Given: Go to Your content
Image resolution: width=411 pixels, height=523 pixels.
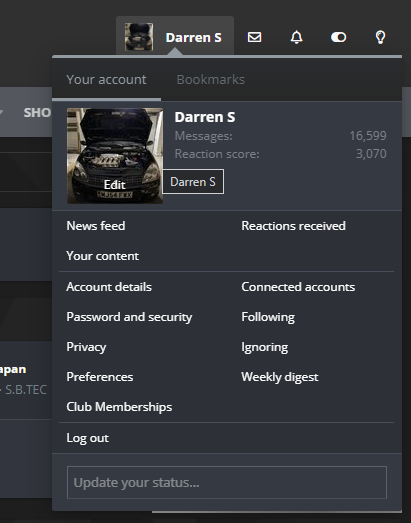Looking at the screenshot, I should [103, 256].
